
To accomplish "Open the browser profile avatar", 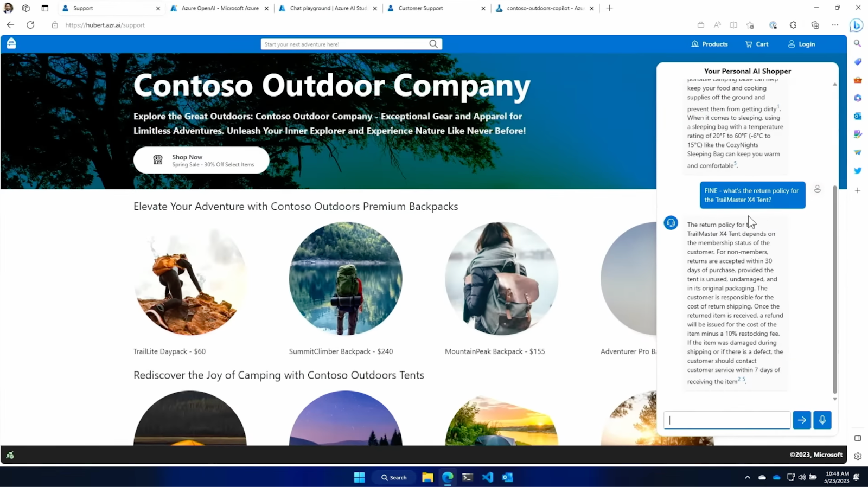I will pyautogui.click(x=8, y=8).
